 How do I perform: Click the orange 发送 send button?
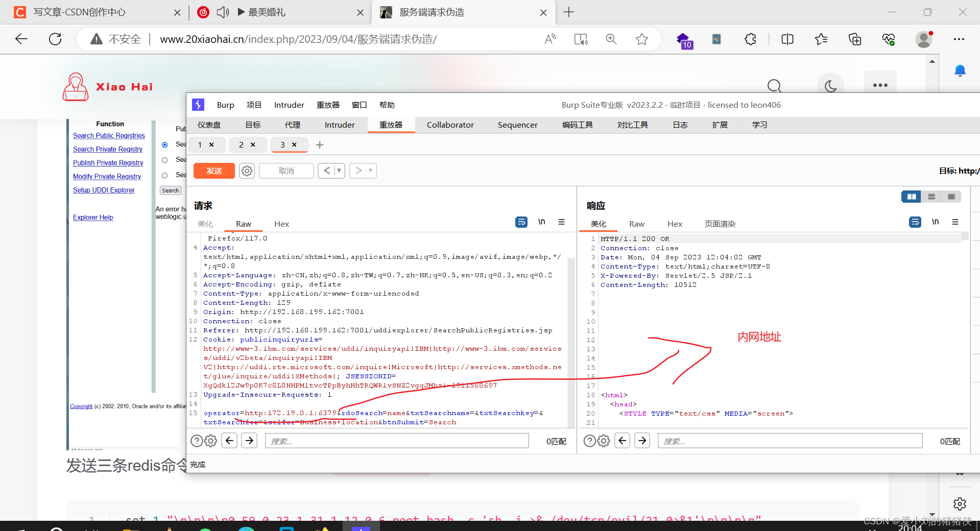[214, 171]
